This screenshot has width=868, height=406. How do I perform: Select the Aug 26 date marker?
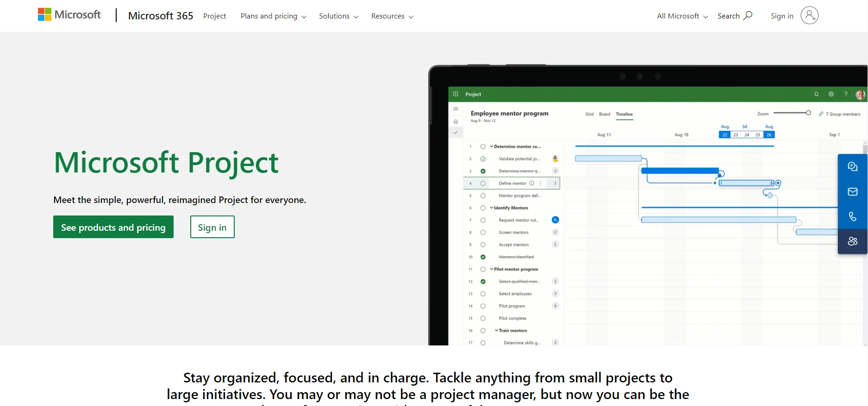[769, 135]
